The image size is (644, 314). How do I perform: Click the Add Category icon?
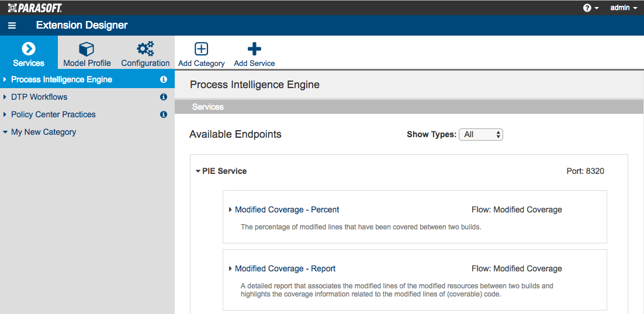[x=201, y=49]
